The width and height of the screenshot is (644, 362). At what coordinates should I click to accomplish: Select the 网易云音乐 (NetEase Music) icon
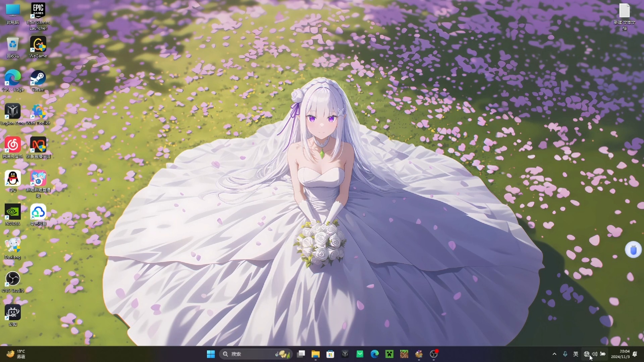[x=13, y=148]
